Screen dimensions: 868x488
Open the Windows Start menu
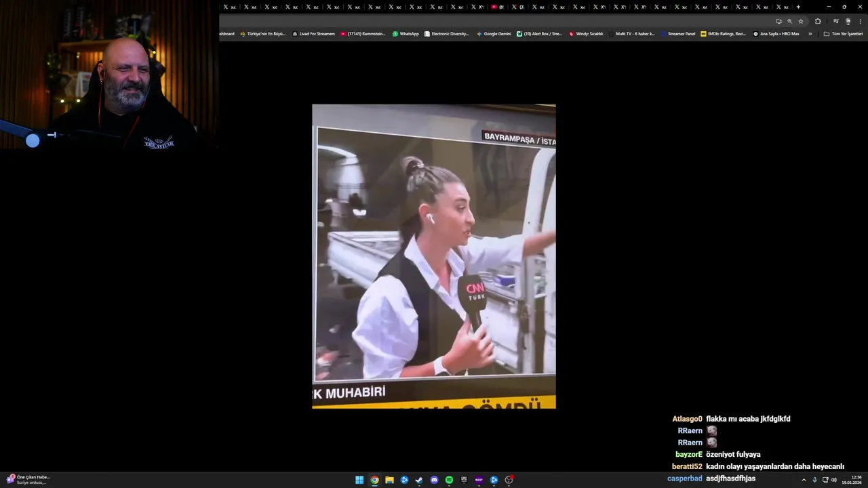coord(359,480)
